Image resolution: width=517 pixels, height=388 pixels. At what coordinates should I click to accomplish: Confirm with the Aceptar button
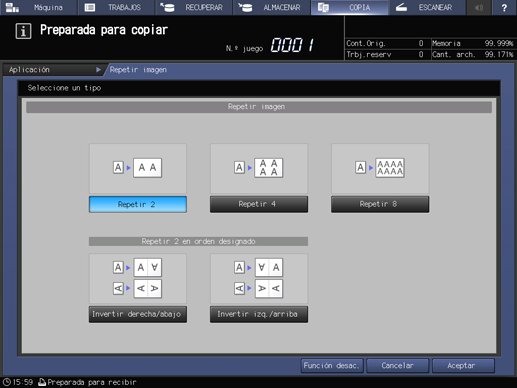pyautogui.click(x=463, y=366)
